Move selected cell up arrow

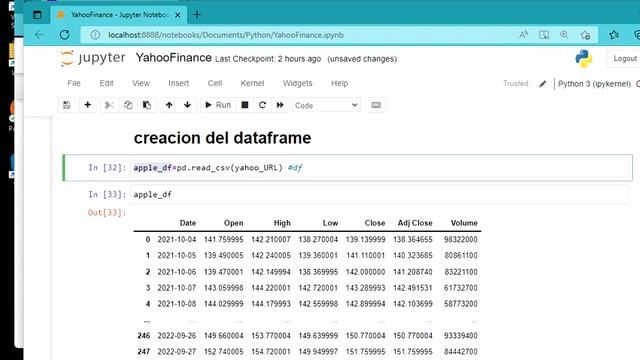pyautogui.click(x=169, y=105)
